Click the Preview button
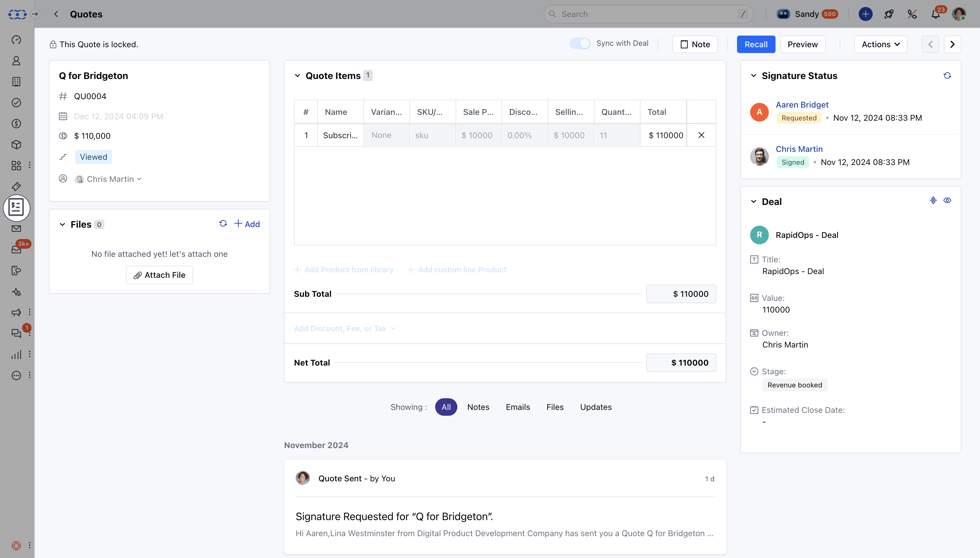This screenshot has height=558, width=980. [x=802, y=44]
